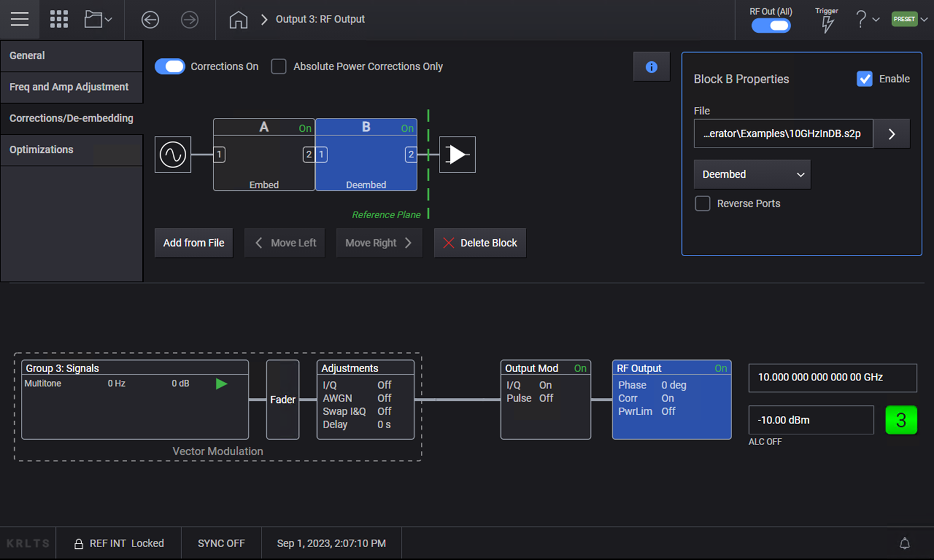Open notifications via the bell icon
This screenshot has height=560, width=934.
tap(904, 542)
